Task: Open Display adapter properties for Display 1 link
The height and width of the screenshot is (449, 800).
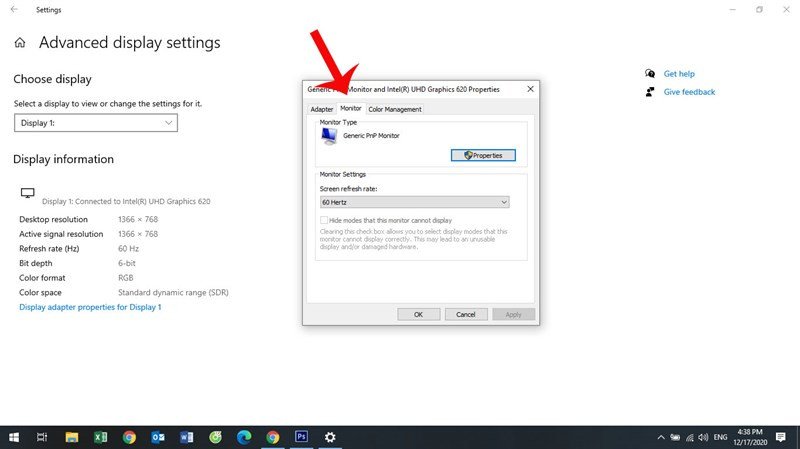Action: tap(90, 307)
